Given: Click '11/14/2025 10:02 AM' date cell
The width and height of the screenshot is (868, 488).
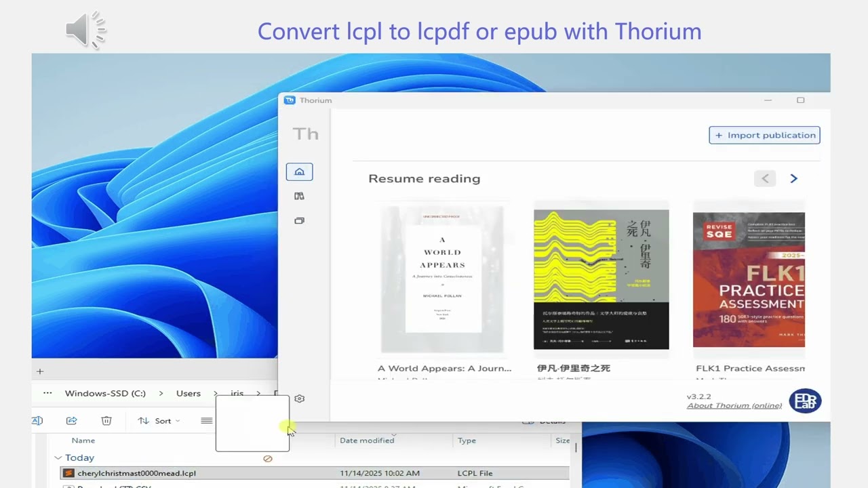Looking at the screenshot, I should (380, 473).
